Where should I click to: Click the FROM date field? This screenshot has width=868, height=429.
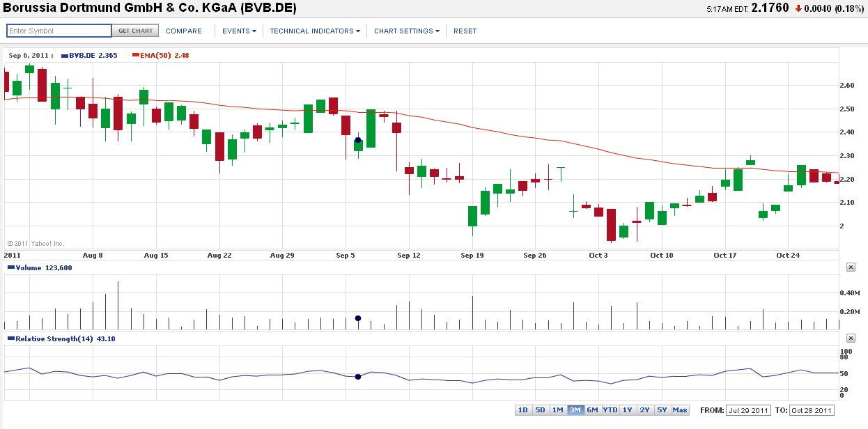(747, 410)
